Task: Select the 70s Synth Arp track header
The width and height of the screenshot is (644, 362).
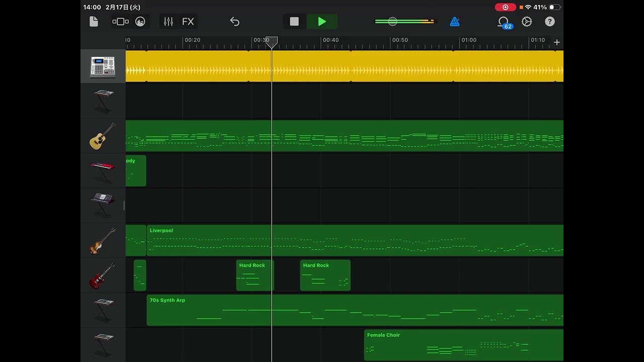Action: pos(103,310)
